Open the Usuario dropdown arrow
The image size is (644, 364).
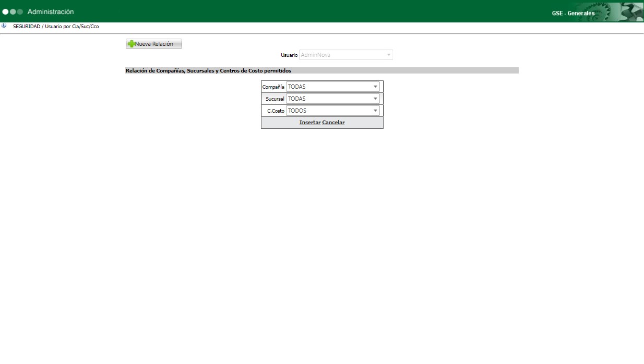[x=388, y=55]
